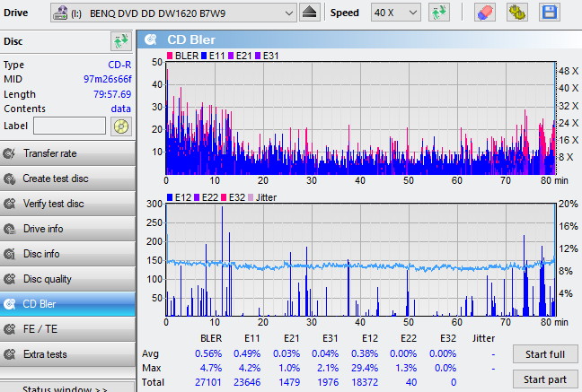Click the refresh drive icon beside Speed
Screen dimensions: 582x392
439,13
